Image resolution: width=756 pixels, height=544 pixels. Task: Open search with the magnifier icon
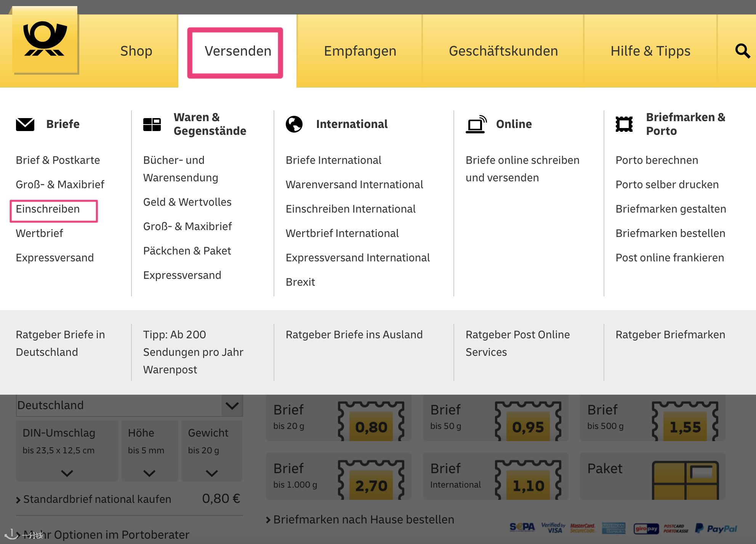point(742,51)
